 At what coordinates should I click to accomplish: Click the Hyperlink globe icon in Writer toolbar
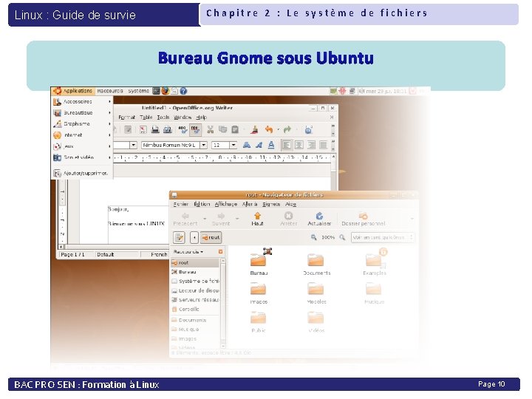308,129
